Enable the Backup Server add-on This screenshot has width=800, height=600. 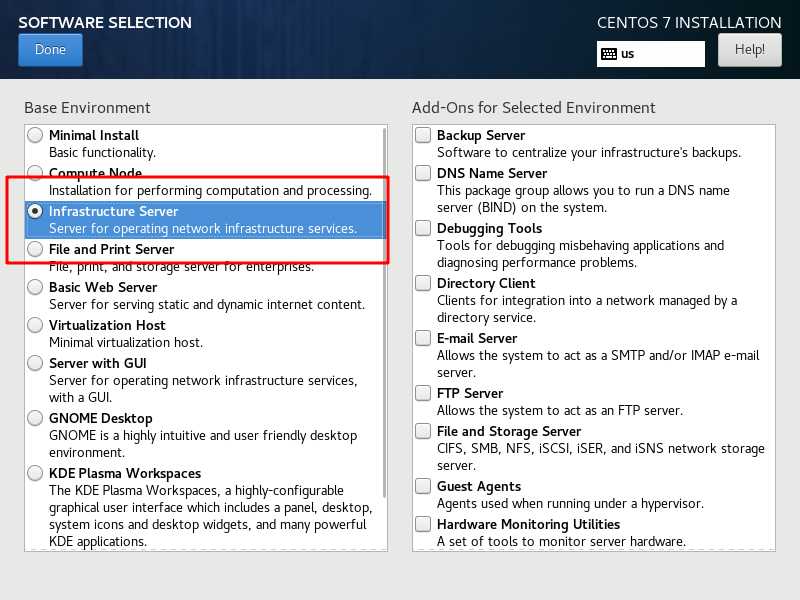[424, 135]
